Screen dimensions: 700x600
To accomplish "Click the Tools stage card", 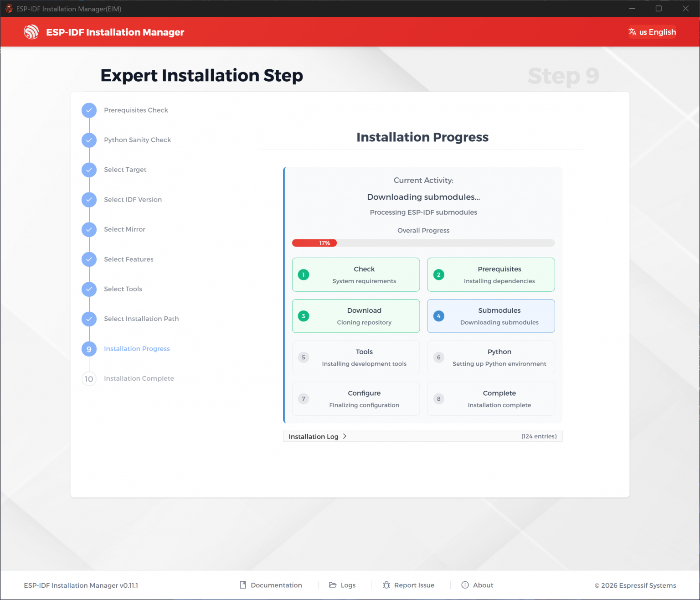I will 356,357.
